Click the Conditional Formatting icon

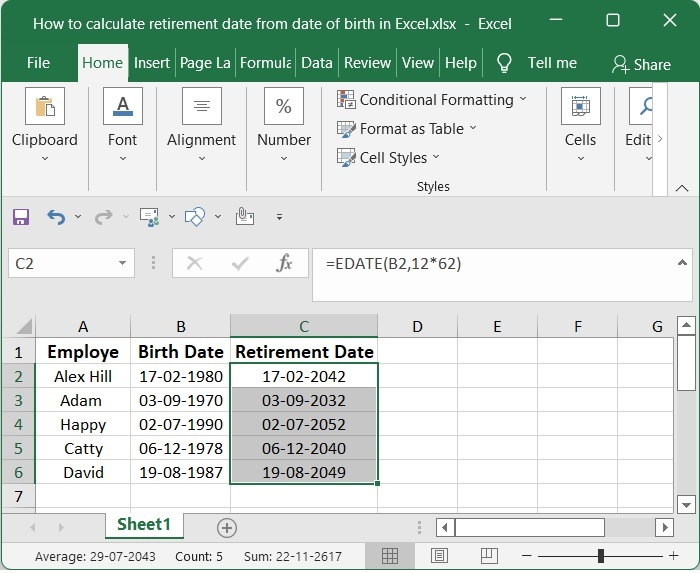(x=347, y=100)
